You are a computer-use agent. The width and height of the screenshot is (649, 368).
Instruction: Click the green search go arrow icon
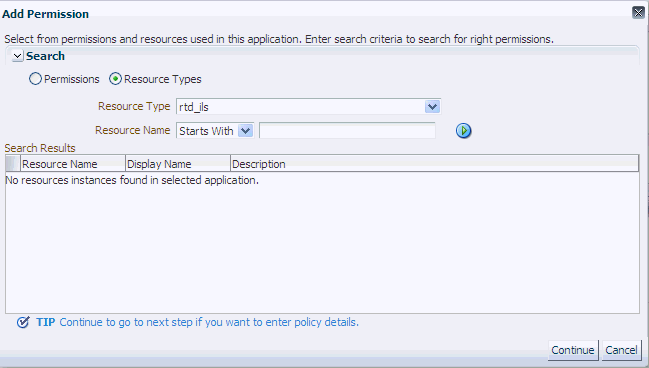(464, 131)
